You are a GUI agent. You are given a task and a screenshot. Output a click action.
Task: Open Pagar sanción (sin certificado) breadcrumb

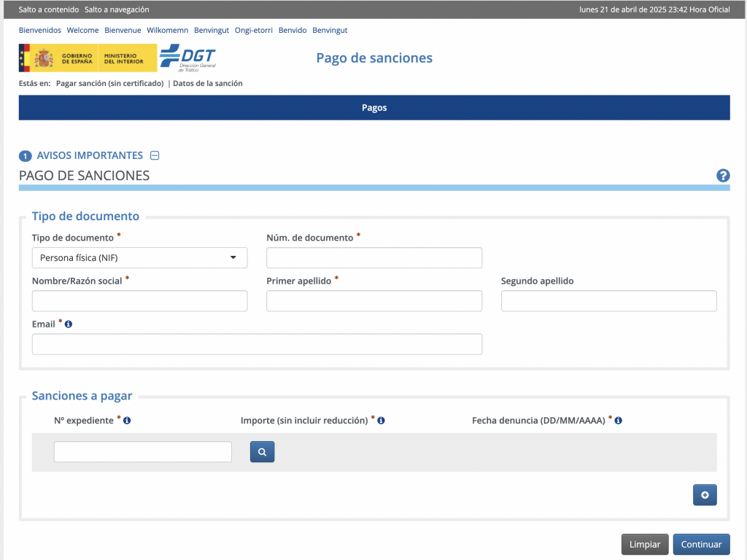pyautogui.click(x=109, y=84)
